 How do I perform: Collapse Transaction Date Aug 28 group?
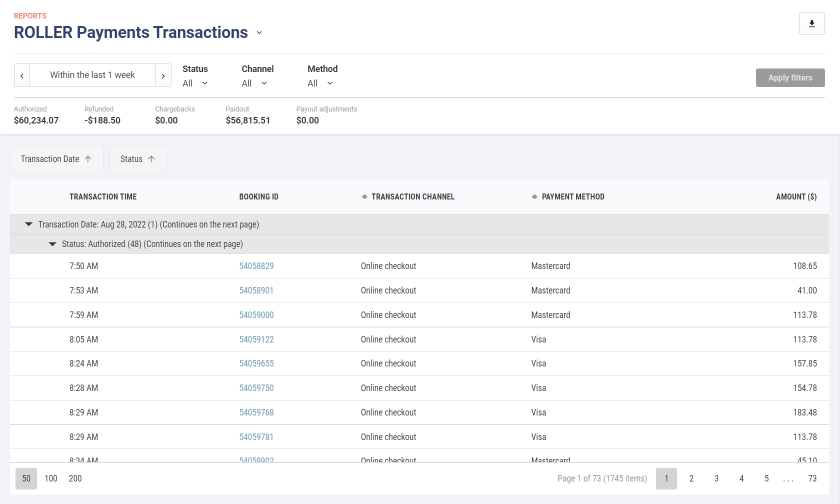click(x=29, y=224)
